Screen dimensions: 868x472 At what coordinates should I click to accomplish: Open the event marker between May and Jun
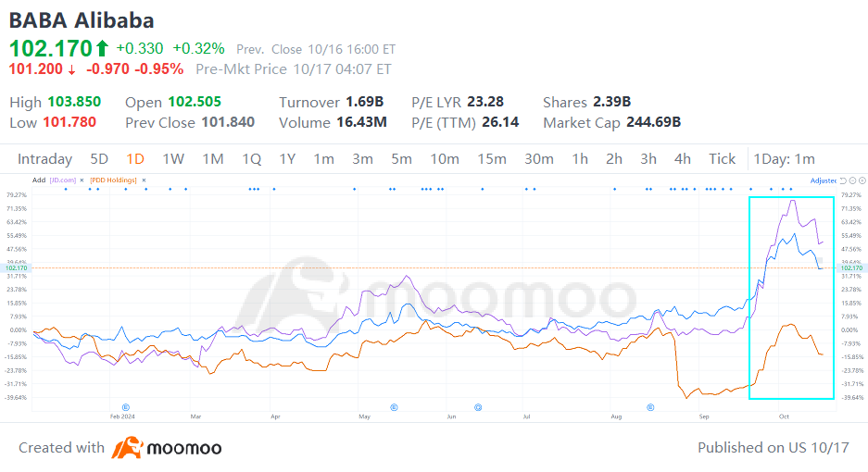pos(394,407)
